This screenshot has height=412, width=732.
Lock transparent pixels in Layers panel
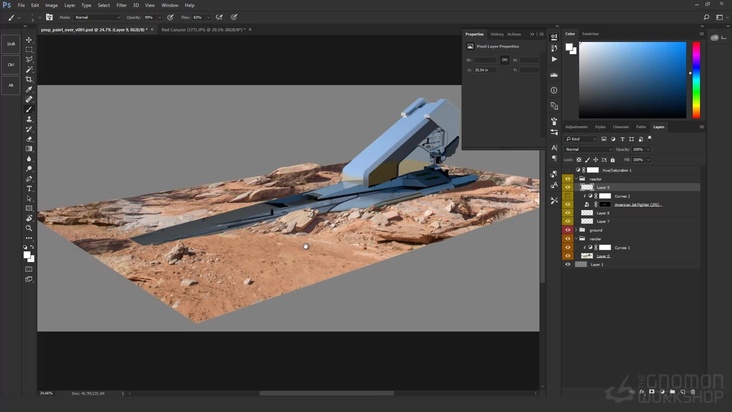(579, 160)
